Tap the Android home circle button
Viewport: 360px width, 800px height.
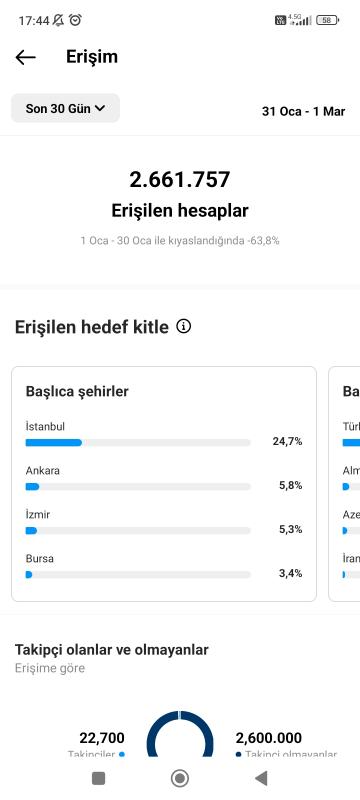(x=179, y=778)
